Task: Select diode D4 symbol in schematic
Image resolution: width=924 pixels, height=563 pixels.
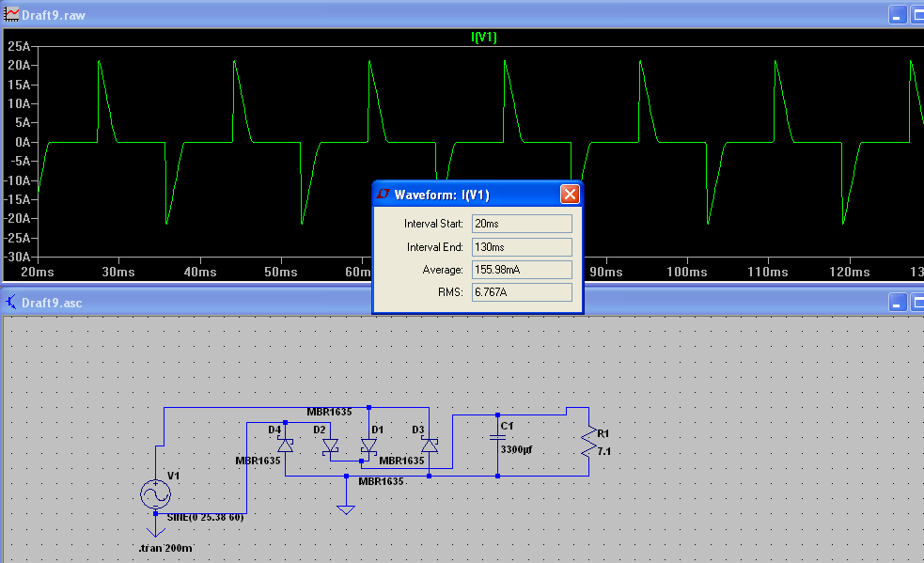Action: point(285,446)
